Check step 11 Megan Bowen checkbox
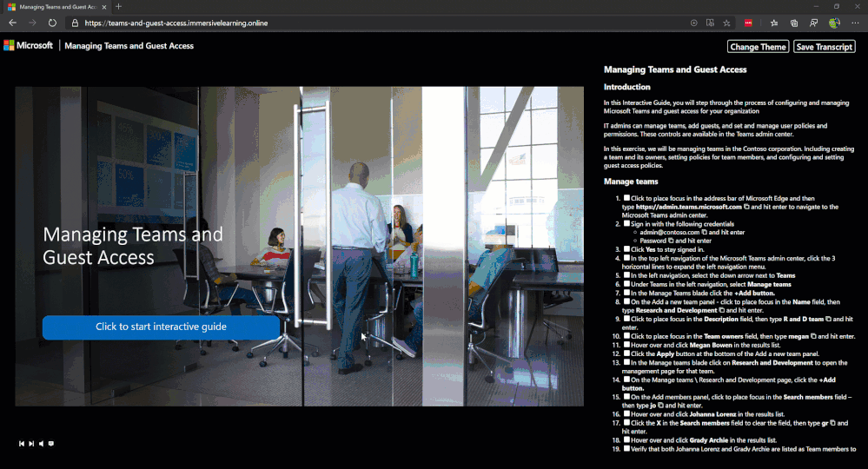 pyautogui.click(x=626, y=345)
